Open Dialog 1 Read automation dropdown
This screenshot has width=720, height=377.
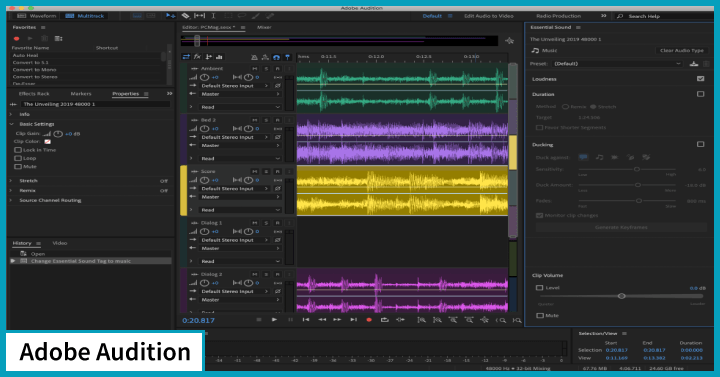(x=240, y=261)
